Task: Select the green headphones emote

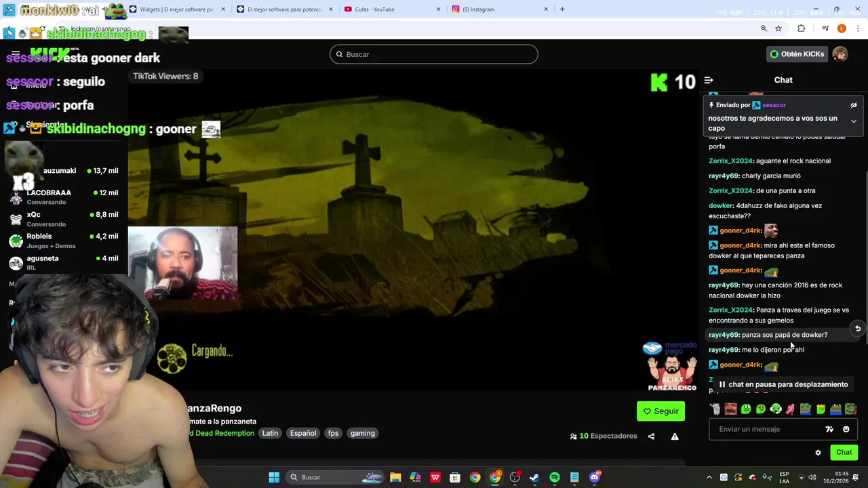Action: 776,409
